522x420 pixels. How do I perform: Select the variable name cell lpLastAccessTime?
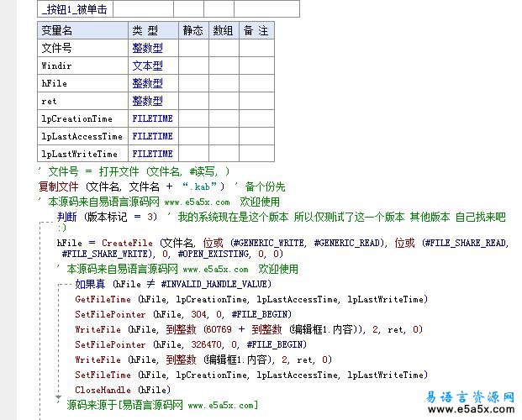coord(83,136)
